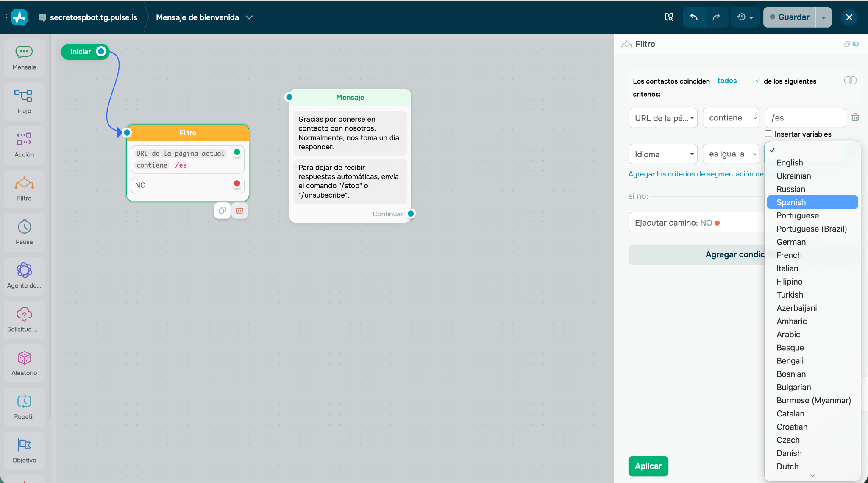Select Spanish from the language list
This screenshot has height=483, width=868.
point(812,202)
